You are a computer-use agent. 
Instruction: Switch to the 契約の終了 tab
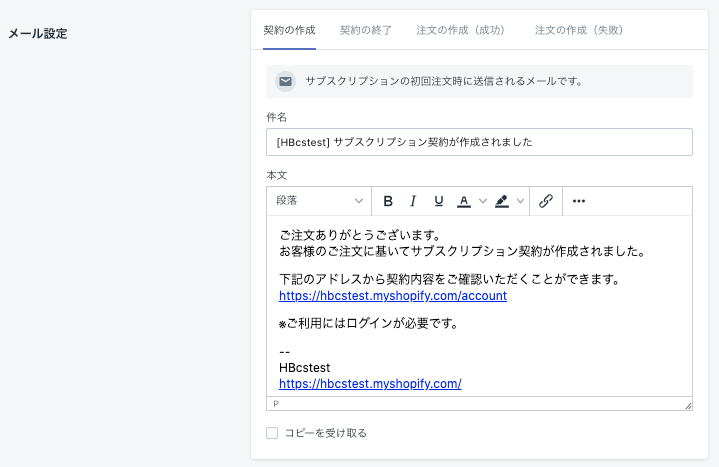coord(365,30)
